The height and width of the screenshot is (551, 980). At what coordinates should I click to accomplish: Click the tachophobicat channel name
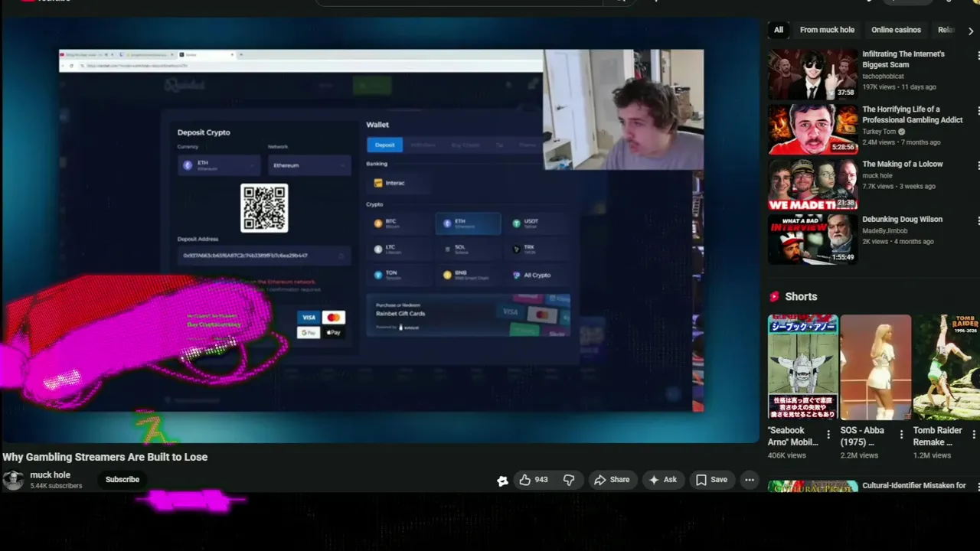(883, 77)
